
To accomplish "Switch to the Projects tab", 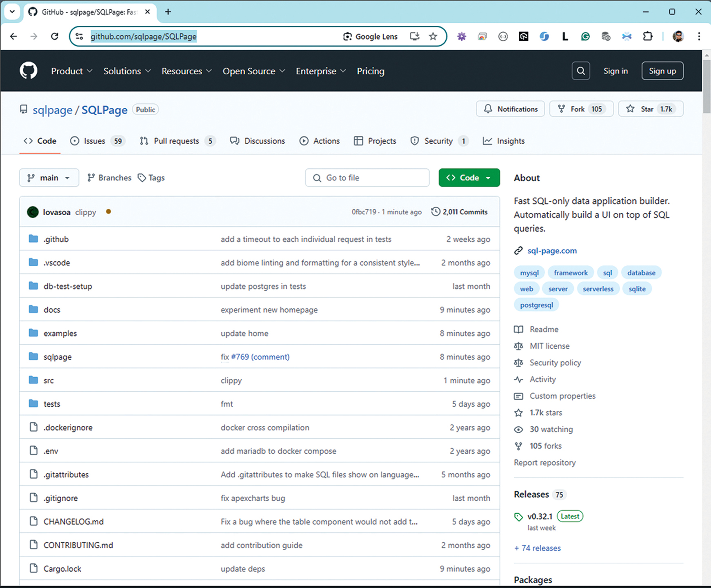I will (375, 141).
